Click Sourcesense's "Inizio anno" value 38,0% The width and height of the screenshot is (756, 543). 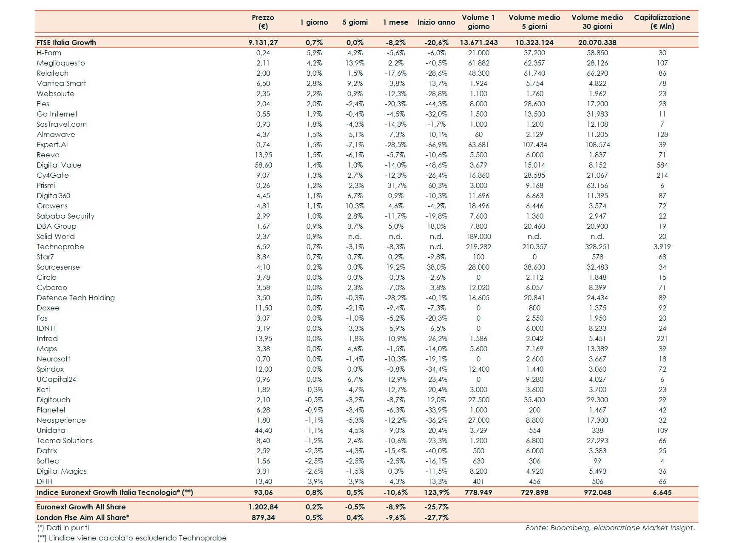point(436,267)
